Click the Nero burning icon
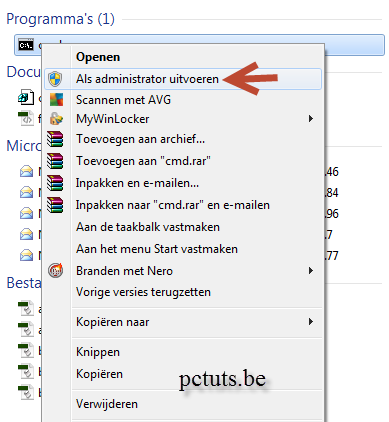Viewport: 389px width, 422px height. point(55,271)
